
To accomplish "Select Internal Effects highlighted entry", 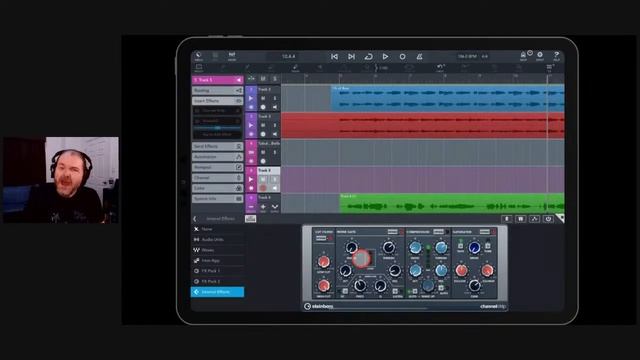I will 218,292.
